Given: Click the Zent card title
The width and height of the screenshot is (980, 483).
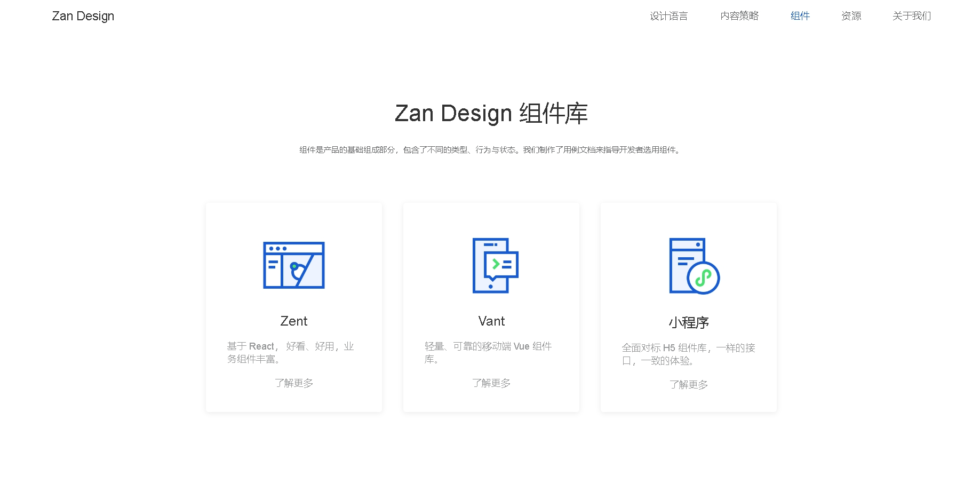Looking at the screenshot, I should click(x=294, y=321).
